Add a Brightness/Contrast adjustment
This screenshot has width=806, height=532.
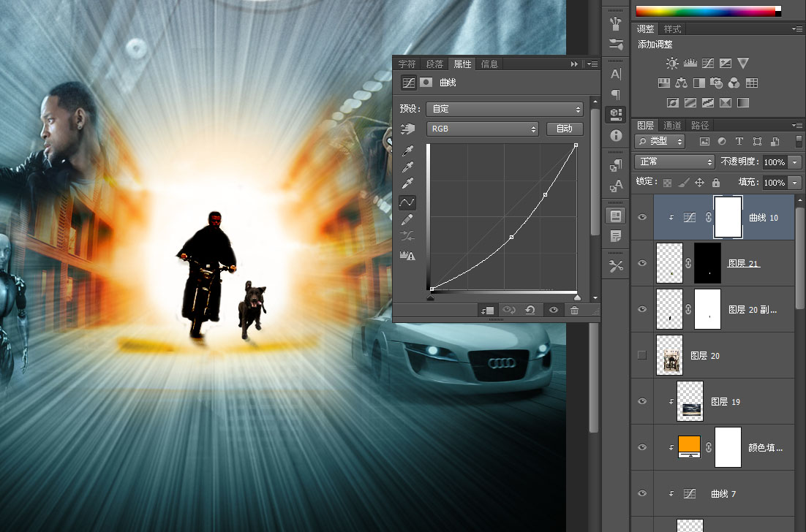pos(672,63)
